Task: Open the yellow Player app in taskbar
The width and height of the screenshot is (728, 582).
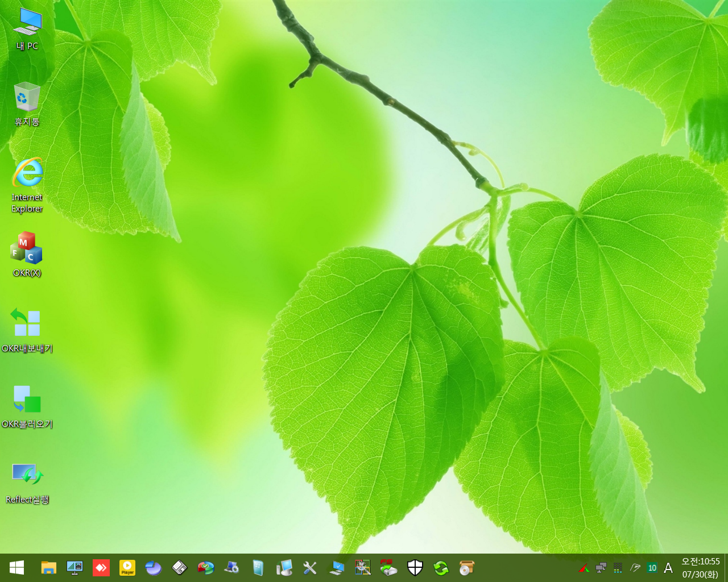Action: [x=127, y=568]
